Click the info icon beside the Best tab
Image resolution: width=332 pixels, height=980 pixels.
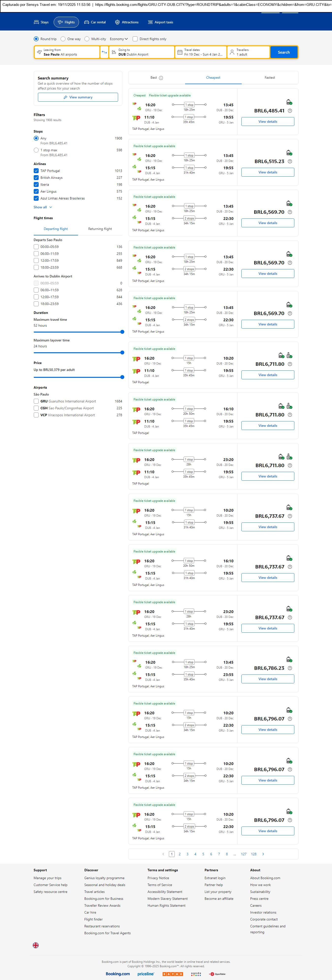point(161,78)
